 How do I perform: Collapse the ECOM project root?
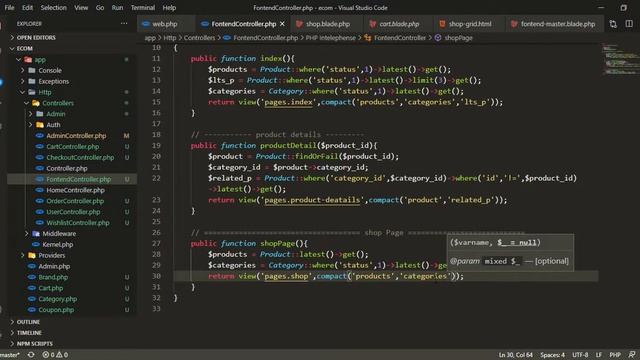(24, 49)
